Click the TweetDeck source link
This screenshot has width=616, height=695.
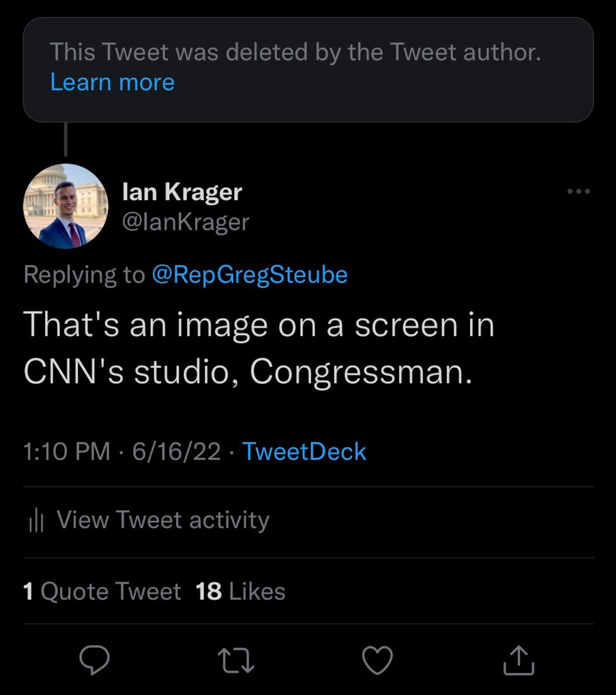click(x=304, y=452)
